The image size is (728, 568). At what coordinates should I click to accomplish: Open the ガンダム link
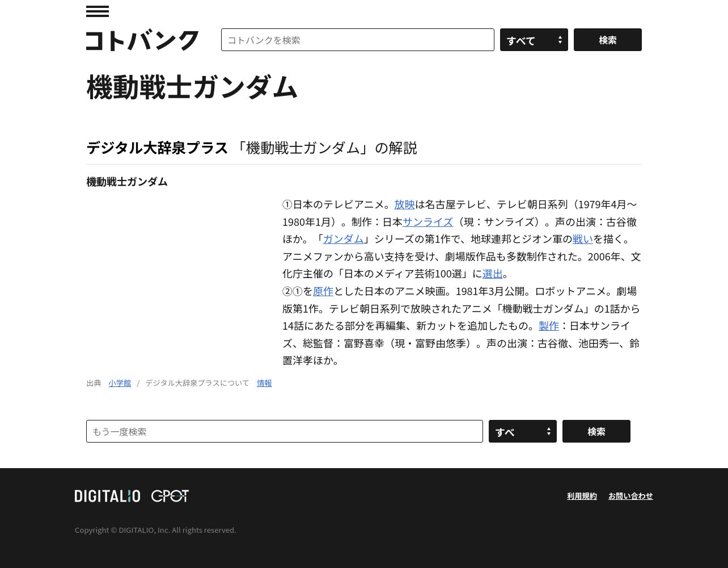[x=344, y=239]
